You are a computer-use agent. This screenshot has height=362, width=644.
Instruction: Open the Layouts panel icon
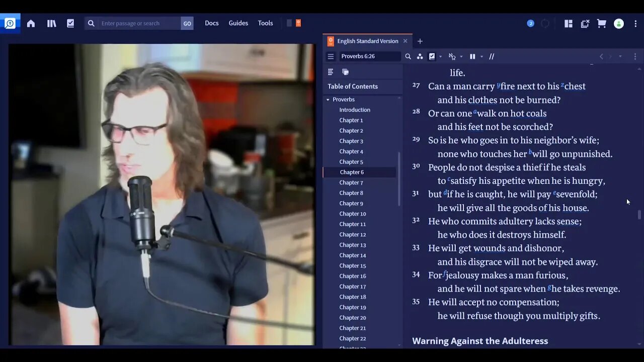569,23
